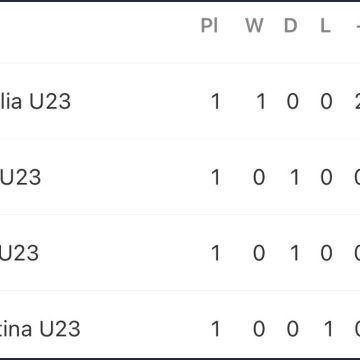Click the Pl column header

click(x=209, y=25)
